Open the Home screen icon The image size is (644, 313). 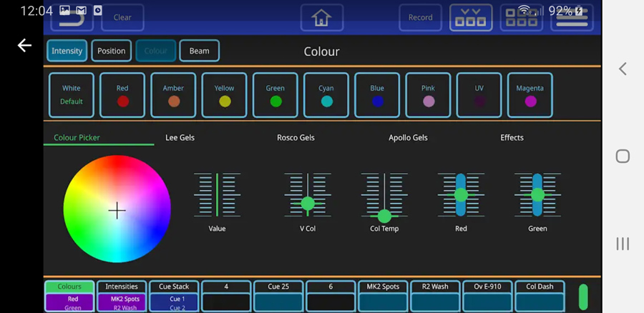(x=321, y=17)
